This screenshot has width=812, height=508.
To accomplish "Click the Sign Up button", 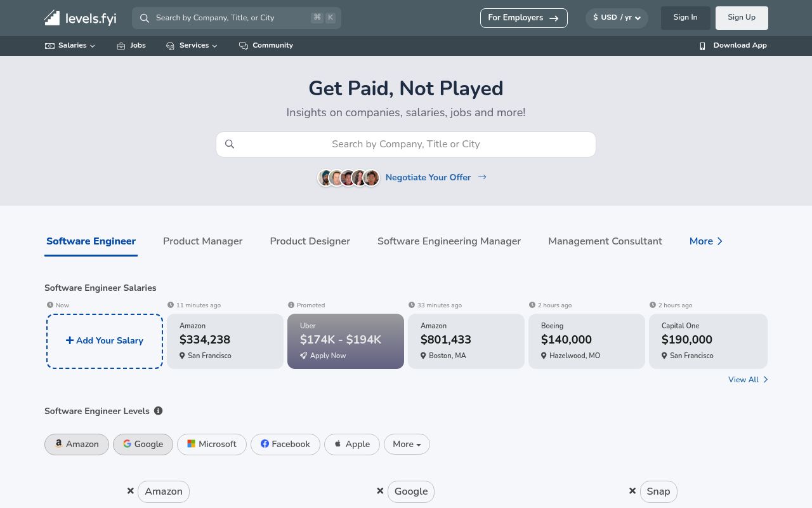I will pyautogui.click(x=742, y=18).
